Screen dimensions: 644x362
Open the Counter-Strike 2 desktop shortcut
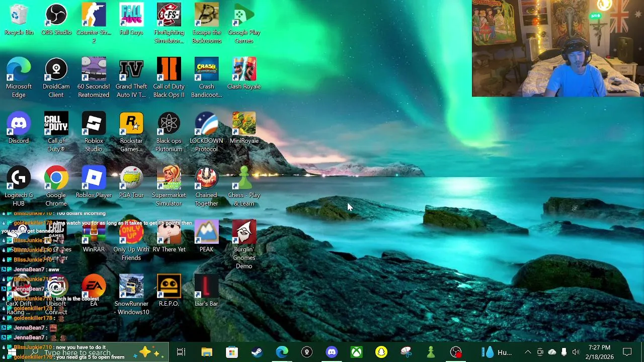[x=94, y=24]
